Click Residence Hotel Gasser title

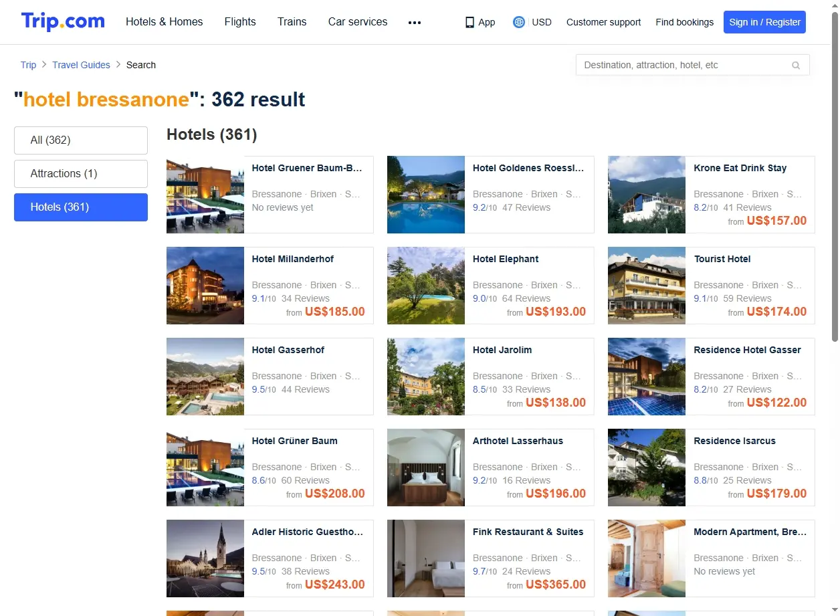(748, 350)
